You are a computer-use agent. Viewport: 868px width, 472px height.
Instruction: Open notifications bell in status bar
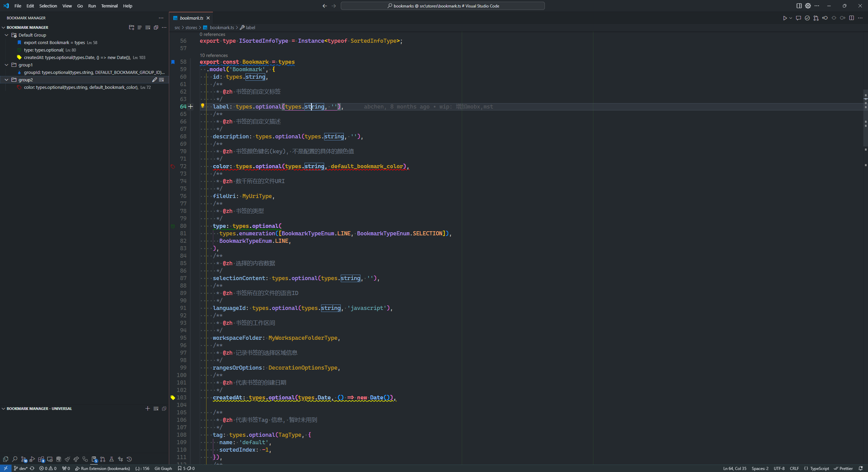(861, 468)
